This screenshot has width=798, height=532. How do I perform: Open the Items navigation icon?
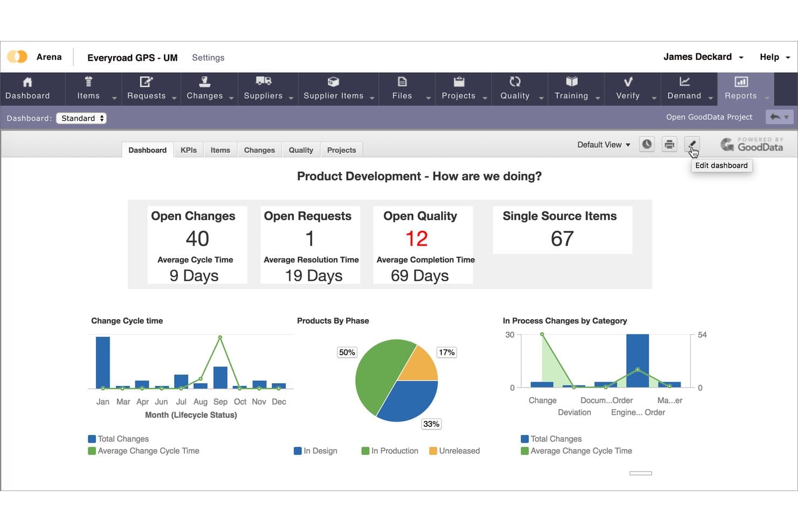(x=88, y=82)
